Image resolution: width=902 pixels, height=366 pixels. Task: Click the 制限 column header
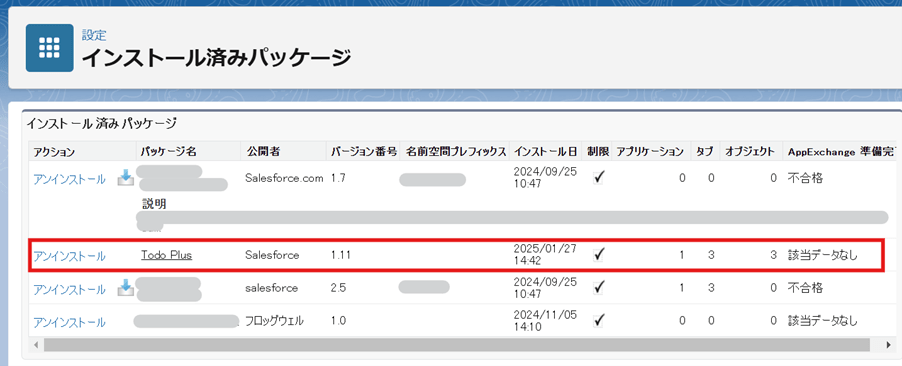click(x=597, y=152)
